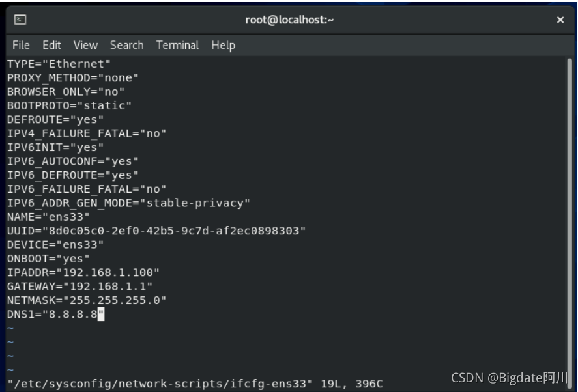Open the Help menu
578x392 pixels.
click(223, 46)
